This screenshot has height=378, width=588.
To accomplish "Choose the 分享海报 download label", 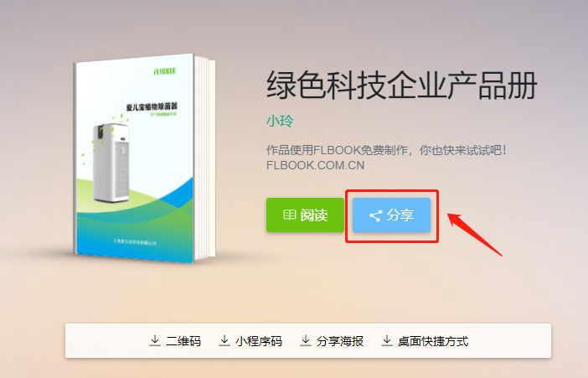I will tap(340, 341).
